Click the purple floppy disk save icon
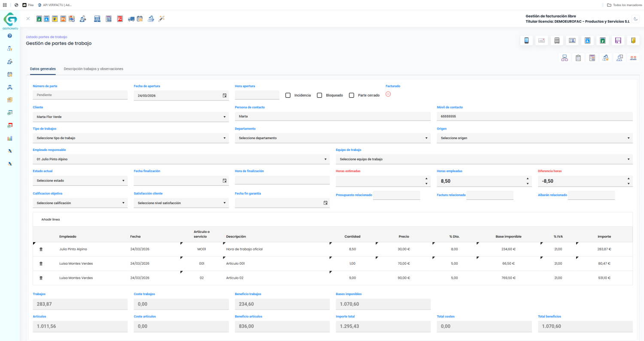Image resolution: width=644 pixels, height=341 pixels. click(618, 41)
